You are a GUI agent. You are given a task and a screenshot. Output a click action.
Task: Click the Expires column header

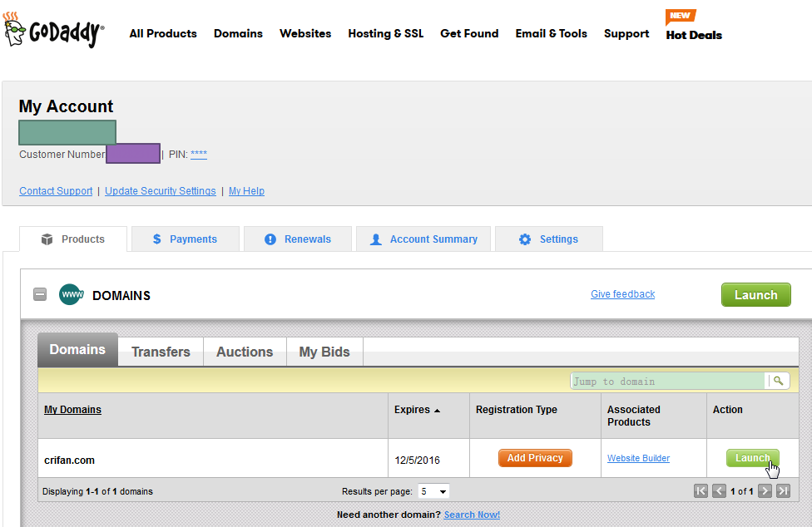[412, 410]
